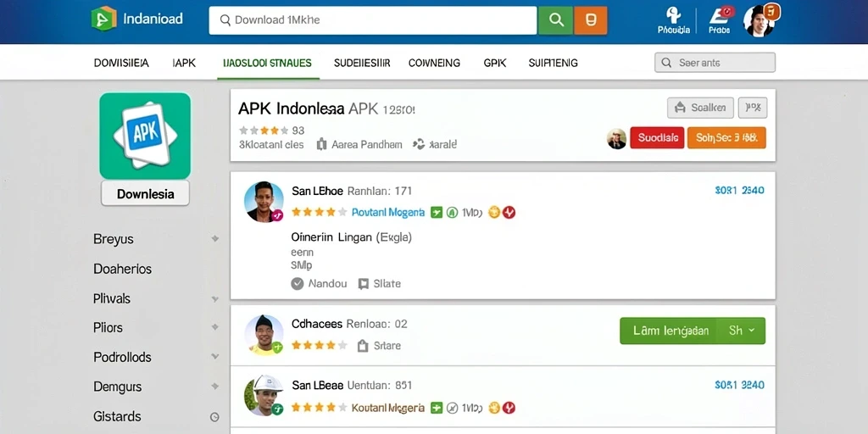Select the COWNEING tab
This screenshot has height=434, width=868.
click(x=434, y=63)
